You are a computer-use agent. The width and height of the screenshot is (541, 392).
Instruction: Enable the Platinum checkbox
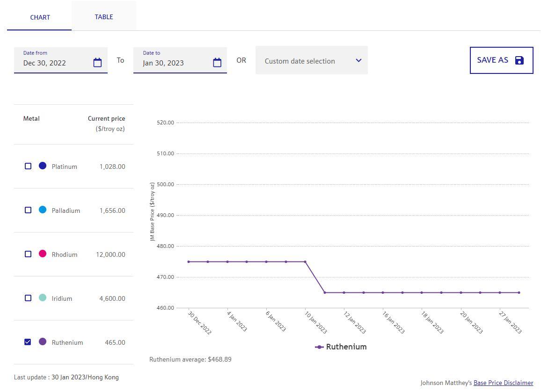(x=28, y=166)
